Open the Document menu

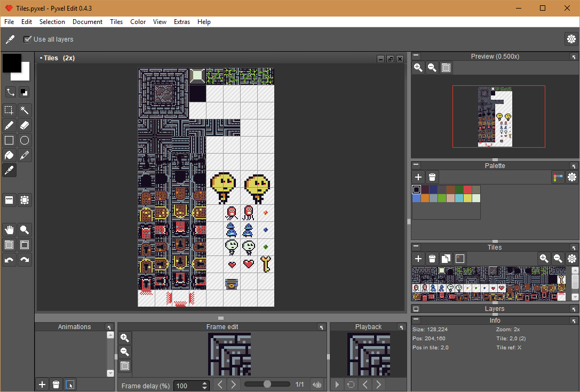[x=88, y=22]
